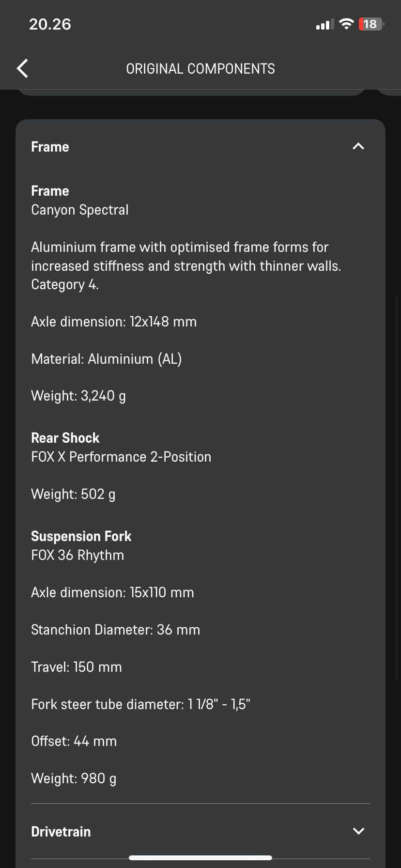This screenshot has height=868, width=401.
Task: Tap the Travel 150 mm line
Action: coord(77,667)
